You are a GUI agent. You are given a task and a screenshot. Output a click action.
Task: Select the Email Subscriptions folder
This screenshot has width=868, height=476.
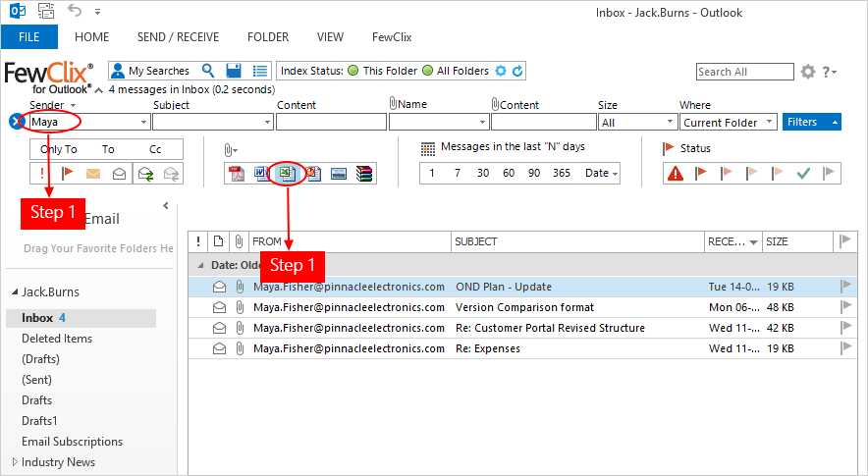tap(72, 441)
